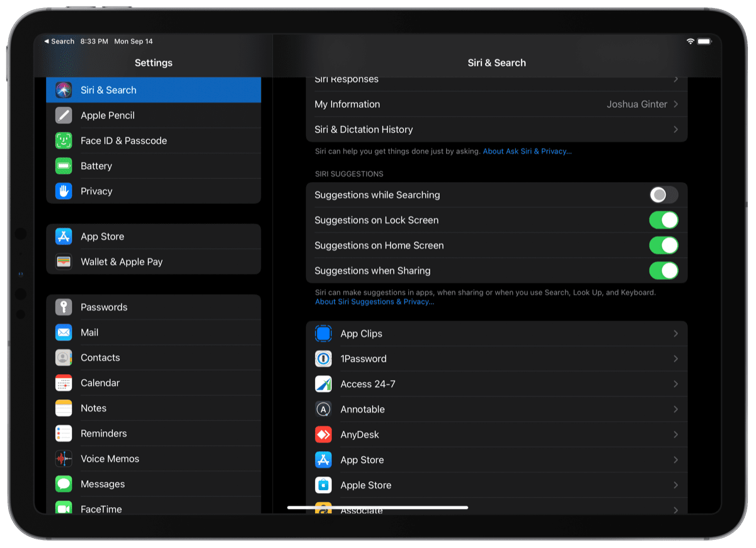The image size is (756, 548).
Task: Open My Information chevron
Action: 675,104
